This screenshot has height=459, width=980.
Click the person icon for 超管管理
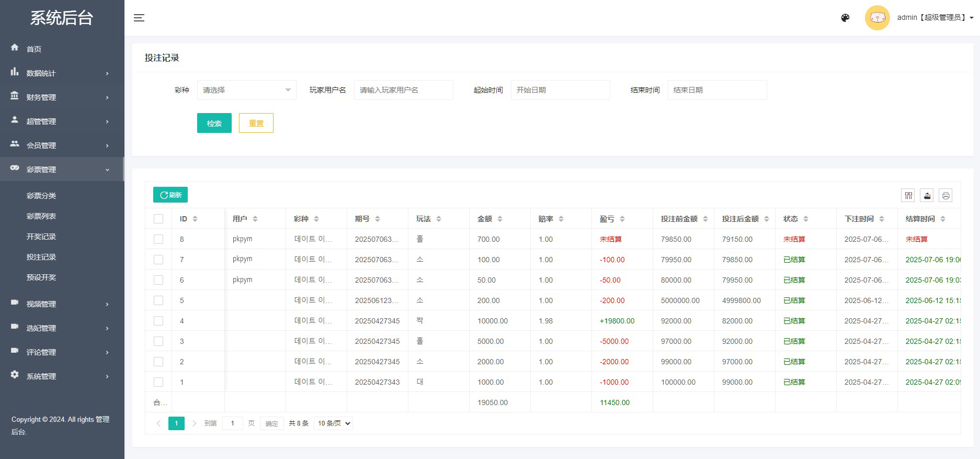click(x=15, y=120)
